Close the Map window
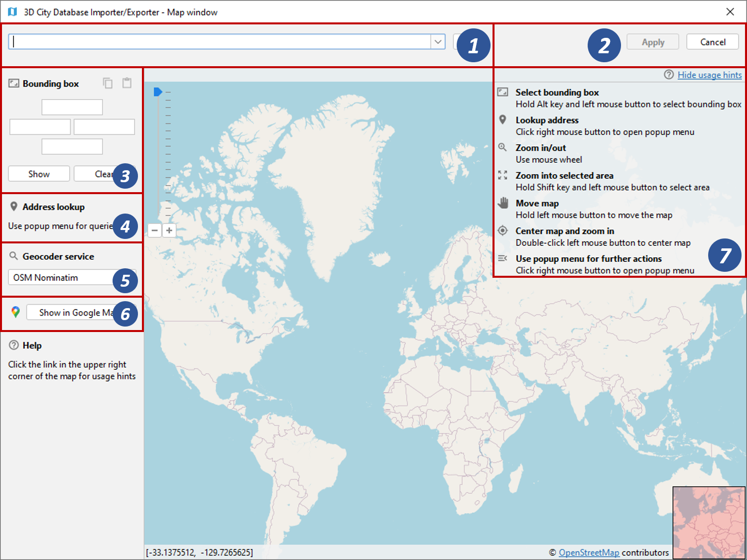This screenshot has width=747, height=560. (730, 11)
